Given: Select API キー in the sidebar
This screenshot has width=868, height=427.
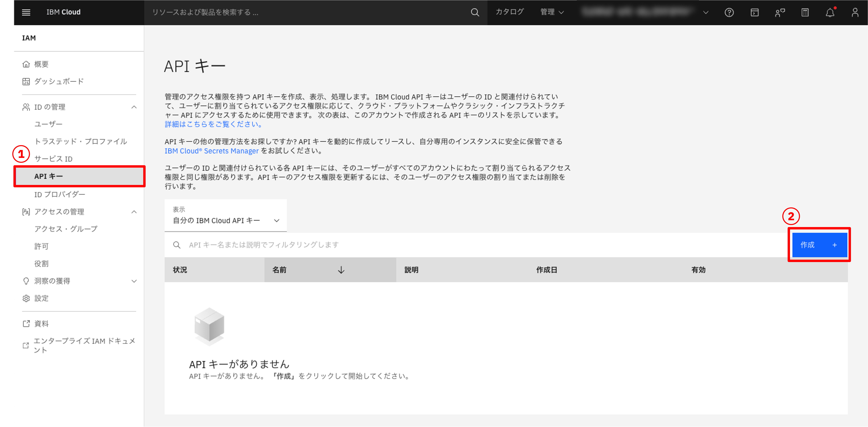Looking at the screenshot, I should (48, 176).
